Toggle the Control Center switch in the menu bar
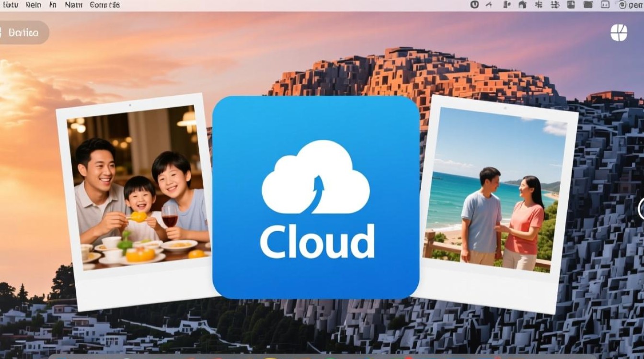 click(605, 5)
